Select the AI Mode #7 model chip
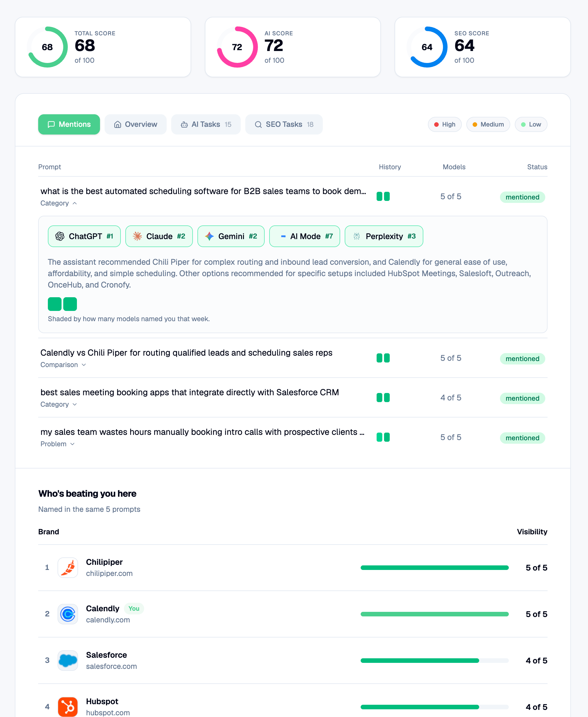588x717 pixels. [305, 236]
